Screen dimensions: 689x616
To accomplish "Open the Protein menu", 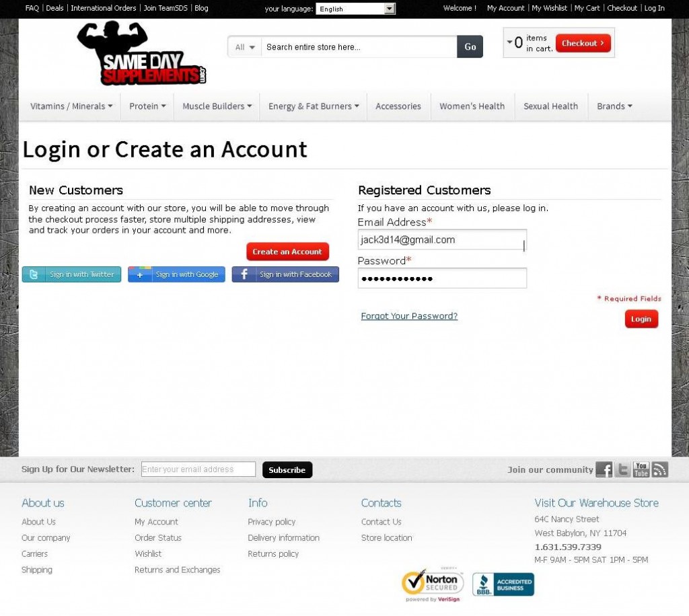I will tap(147, 106).
